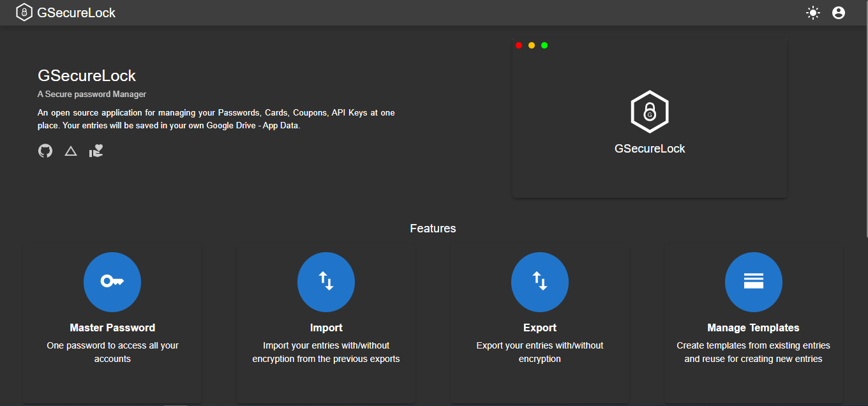Click 'Export your entries with/without encryption' text
868x406 pixels.
tap(540, 352)
